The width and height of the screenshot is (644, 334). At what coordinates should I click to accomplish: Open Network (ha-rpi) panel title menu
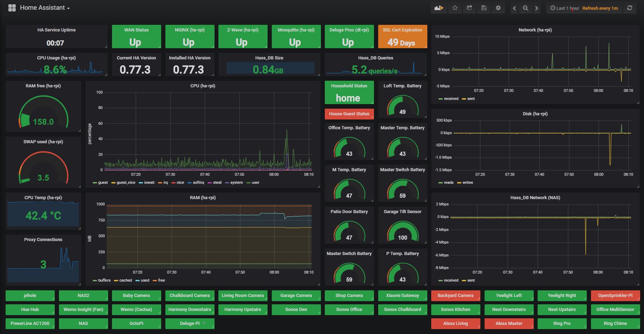point(535,30)
